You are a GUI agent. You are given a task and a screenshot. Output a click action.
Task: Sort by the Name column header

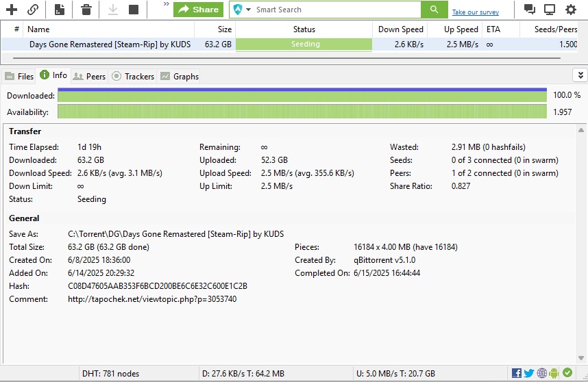109,29
